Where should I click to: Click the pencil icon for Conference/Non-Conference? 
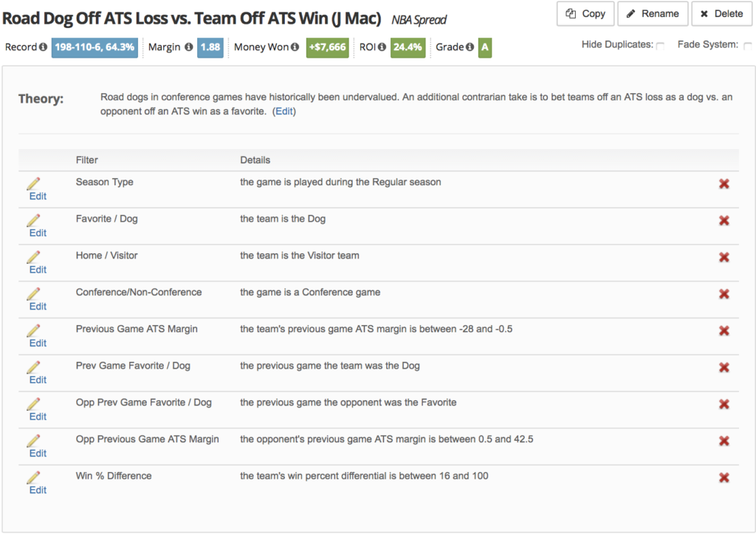pyautogui.click(x=33, y=293)
